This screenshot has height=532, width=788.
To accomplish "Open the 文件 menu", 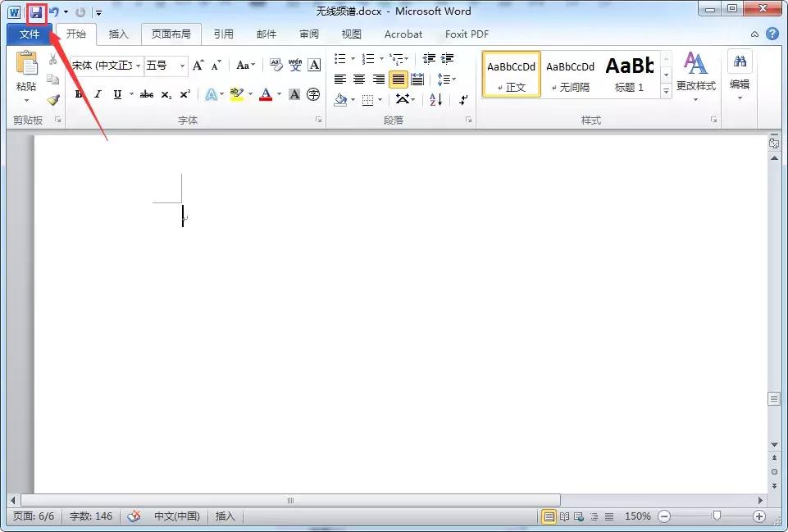I will tap(28, 34).
